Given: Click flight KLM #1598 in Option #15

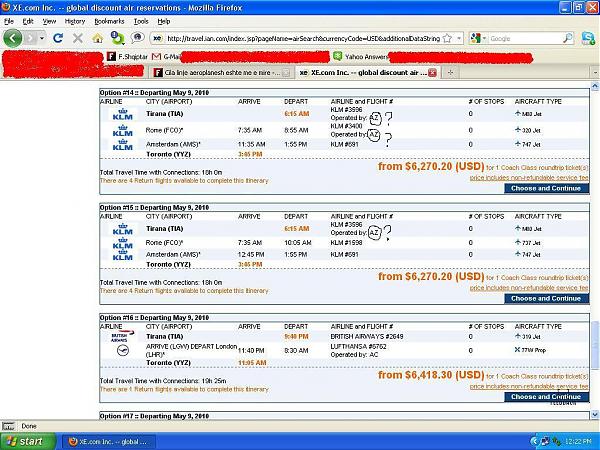Looking at the screenshot, I should [x=344, y=243].
